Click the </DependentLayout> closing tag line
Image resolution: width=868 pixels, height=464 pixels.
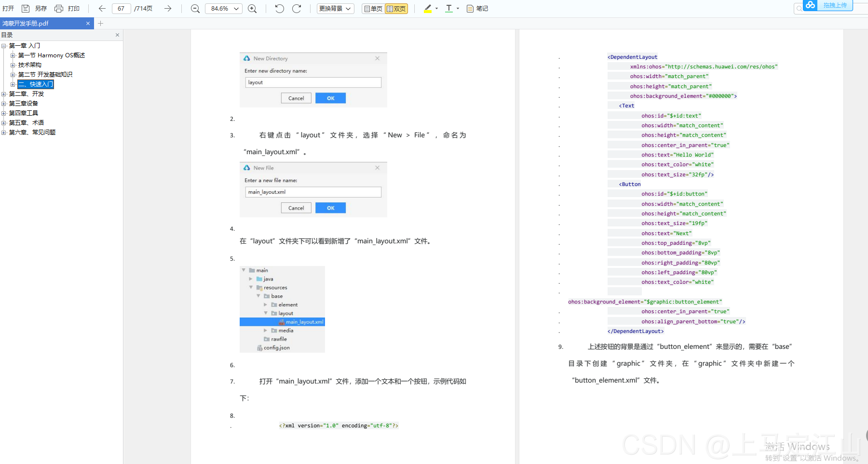pos(636,331)
